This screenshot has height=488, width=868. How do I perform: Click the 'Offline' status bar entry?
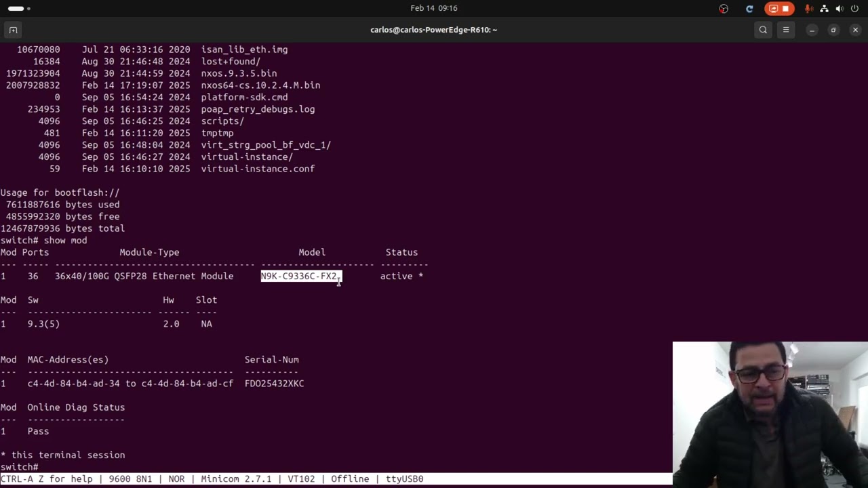tap(350, 479)
